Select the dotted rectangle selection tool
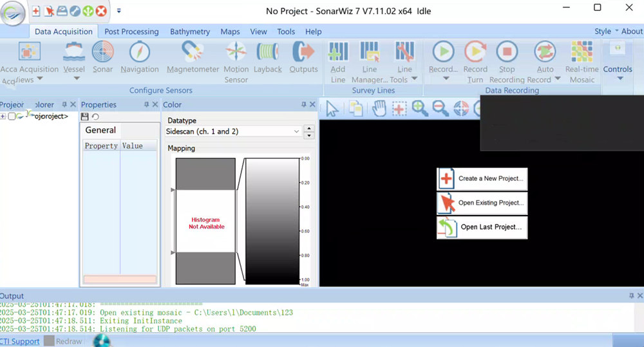The height and width of the screenshot is (347, 644). 399,108
